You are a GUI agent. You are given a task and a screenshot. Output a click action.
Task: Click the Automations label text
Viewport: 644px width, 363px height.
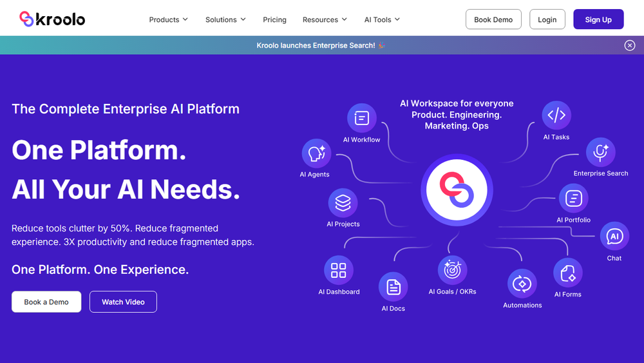[x=522, y=305]
